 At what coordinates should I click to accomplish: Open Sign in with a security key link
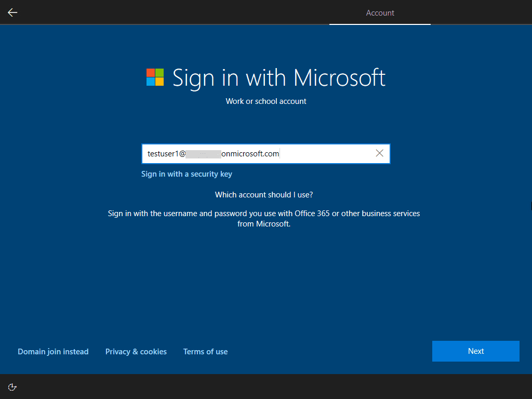click(x=187, y=174)
